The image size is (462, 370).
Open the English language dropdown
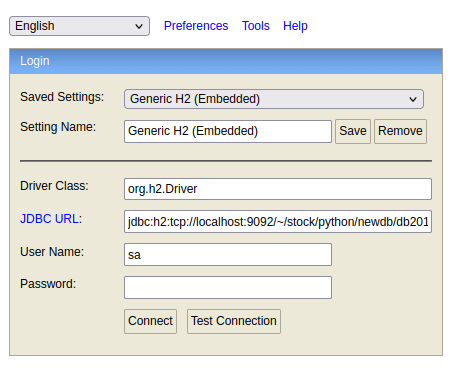pyautogui.click(x=79, y=26)
